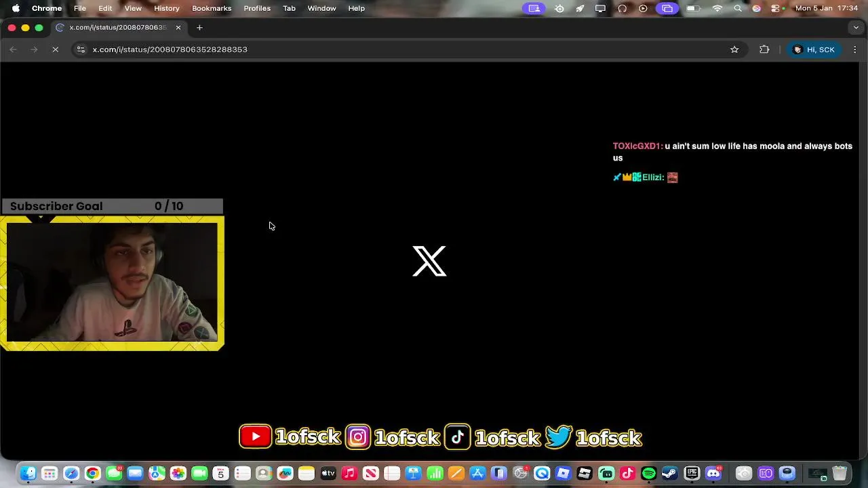The image size is (868, 488).
Task: Open Control Center in menu bar
Action: (x=774, y=8)
